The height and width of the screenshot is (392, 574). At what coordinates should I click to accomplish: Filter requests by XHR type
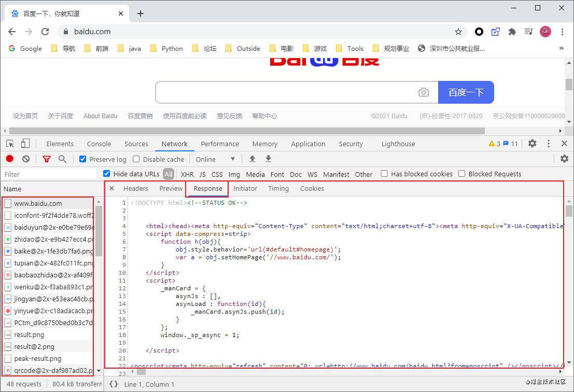pos(187,175)
